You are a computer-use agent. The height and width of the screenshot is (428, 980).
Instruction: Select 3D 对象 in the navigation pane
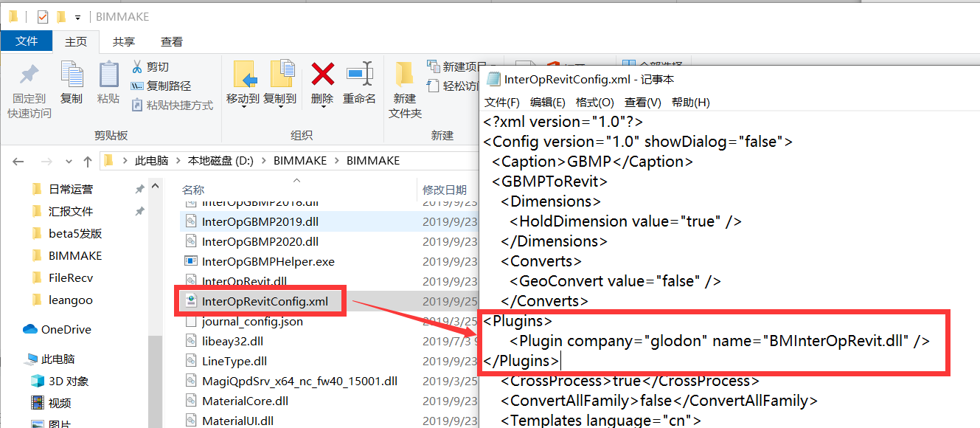pos(59,381)
